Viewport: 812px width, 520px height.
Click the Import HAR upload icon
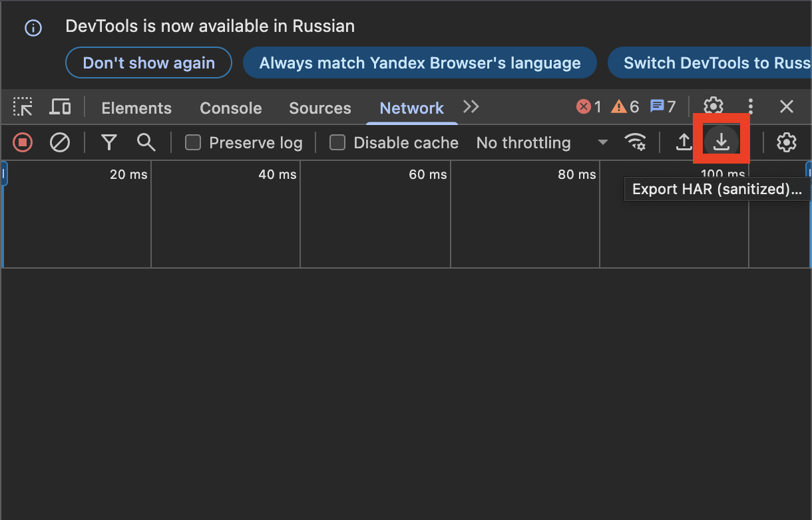coord(684,142)
